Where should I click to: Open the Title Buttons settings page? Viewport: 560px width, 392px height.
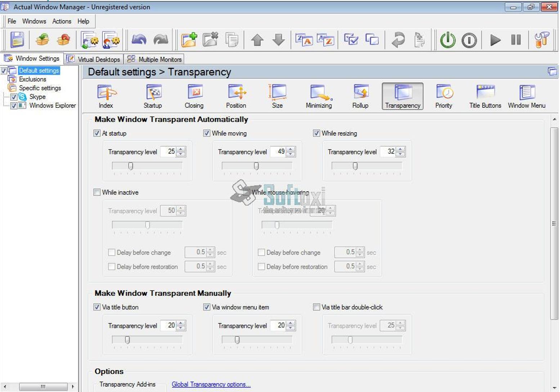tap(485, 96)
